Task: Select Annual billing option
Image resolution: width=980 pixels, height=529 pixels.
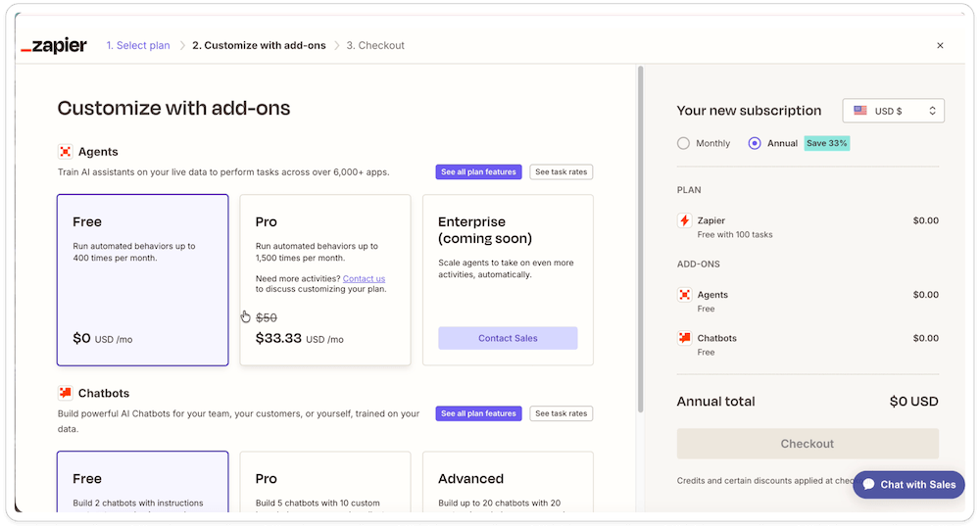Action: [x=755, y=144]
